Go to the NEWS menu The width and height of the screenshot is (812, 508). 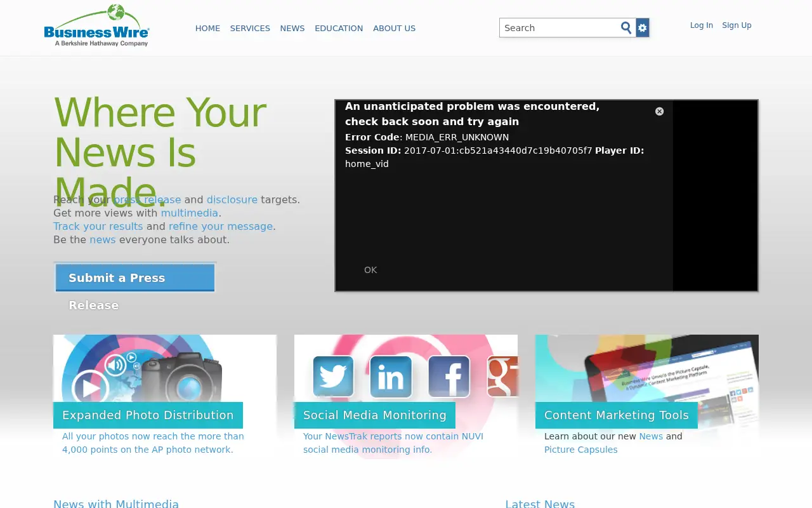292,29
